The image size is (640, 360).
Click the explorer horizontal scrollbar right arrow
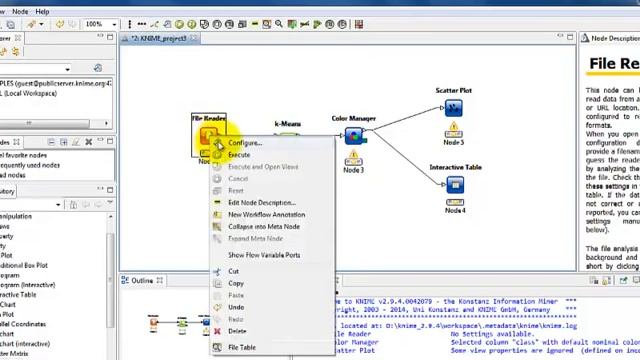coord(106,123)
